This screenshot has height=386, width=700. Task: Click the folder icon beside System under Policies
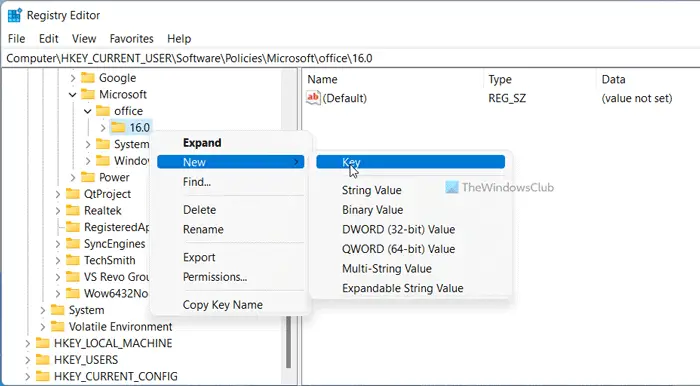(103, 144)
